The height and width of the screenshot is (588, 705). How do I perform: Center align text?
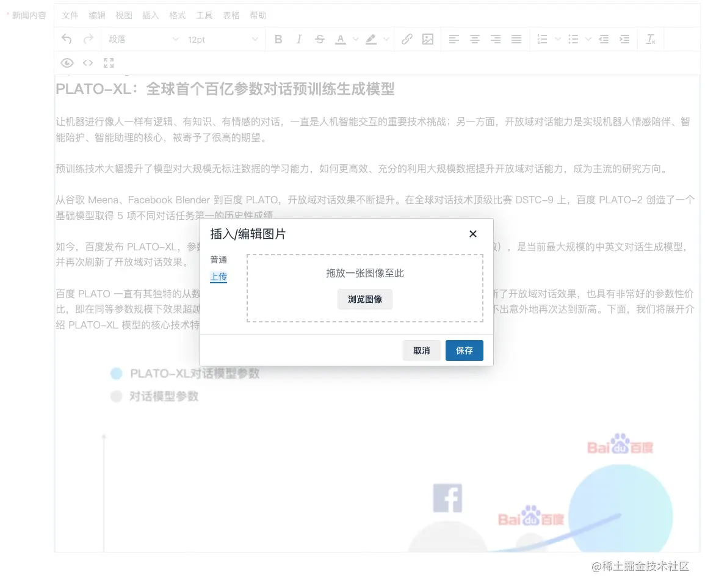click(x=475, y=39)
